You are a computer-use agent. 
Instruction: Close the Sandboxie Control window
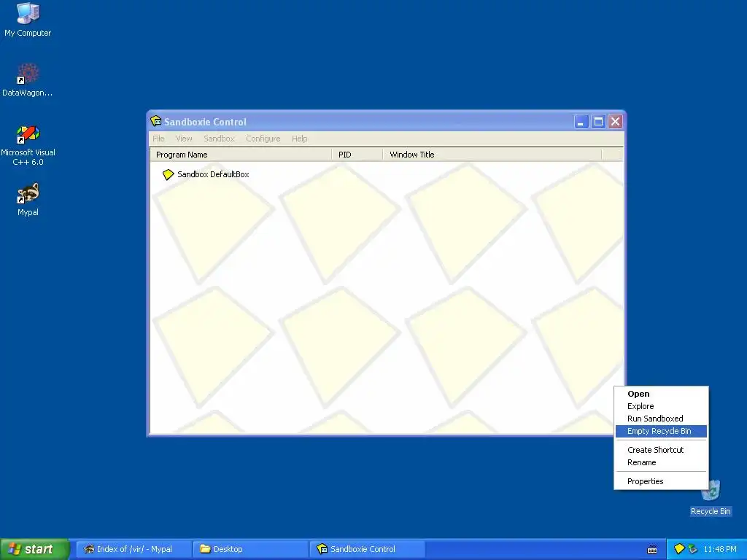[616, 122]
